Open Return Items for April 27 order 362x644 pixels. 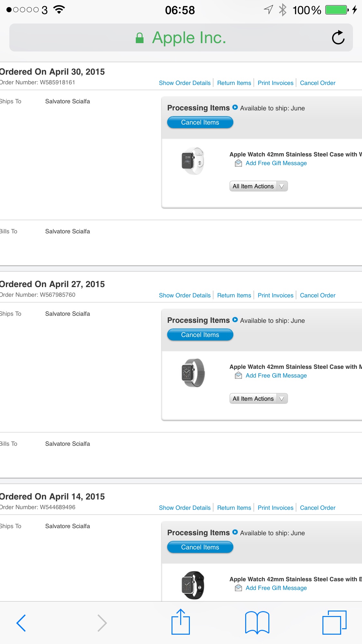click(x=234, y=295)
